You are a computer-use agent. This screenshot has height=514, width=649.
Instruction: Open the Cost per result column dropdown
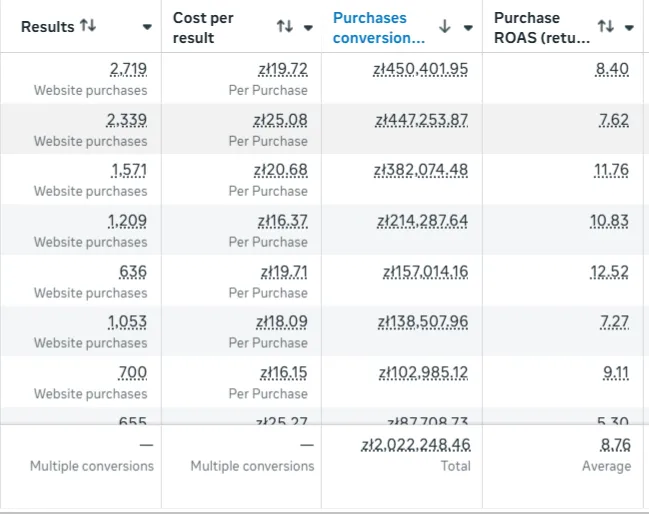(308, 27)
